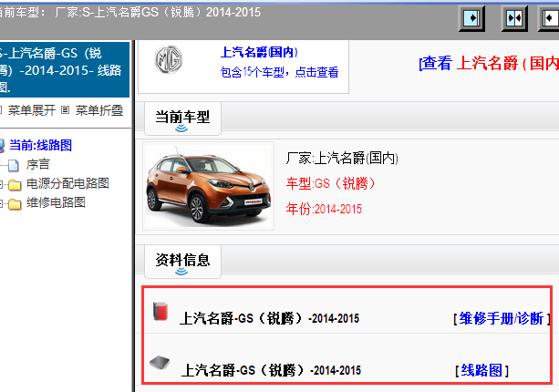Open the 上汽名爵(国内) brand link
The height and width of the screenshot is (392, 559).
click(x=259, y=52)
